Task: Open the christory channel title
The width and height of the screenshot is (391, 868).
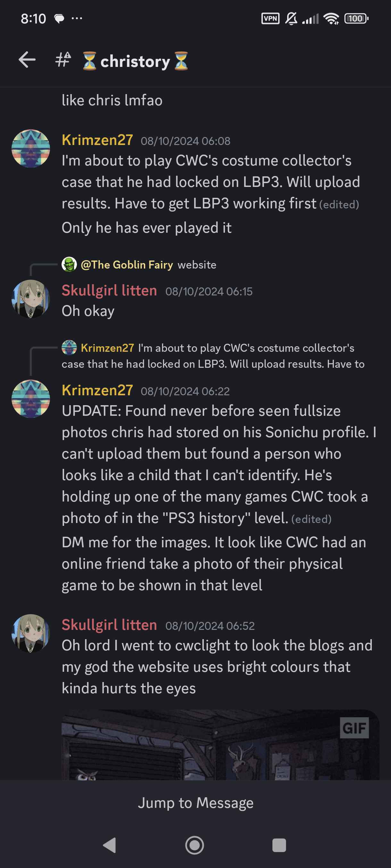Action: (x=135, y=61)
